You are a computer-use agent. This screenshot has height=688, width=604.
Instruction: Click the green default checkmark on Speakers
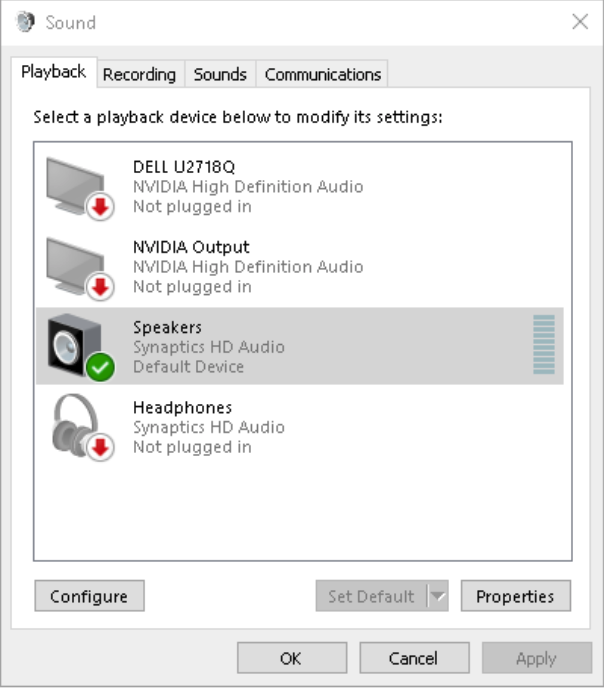101,367
